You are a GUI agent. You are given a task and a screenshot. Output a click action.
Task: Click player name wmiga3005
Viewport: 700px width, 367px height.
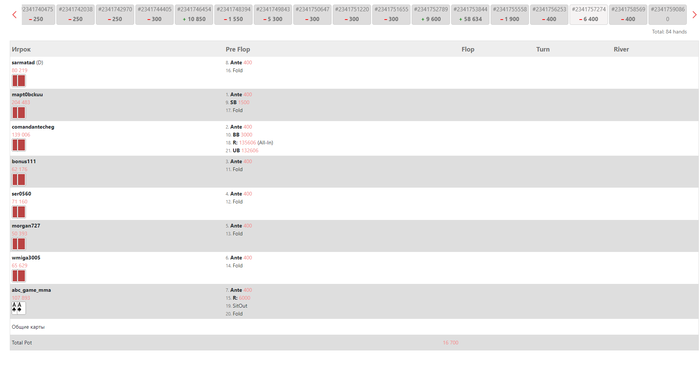(26, 258)
